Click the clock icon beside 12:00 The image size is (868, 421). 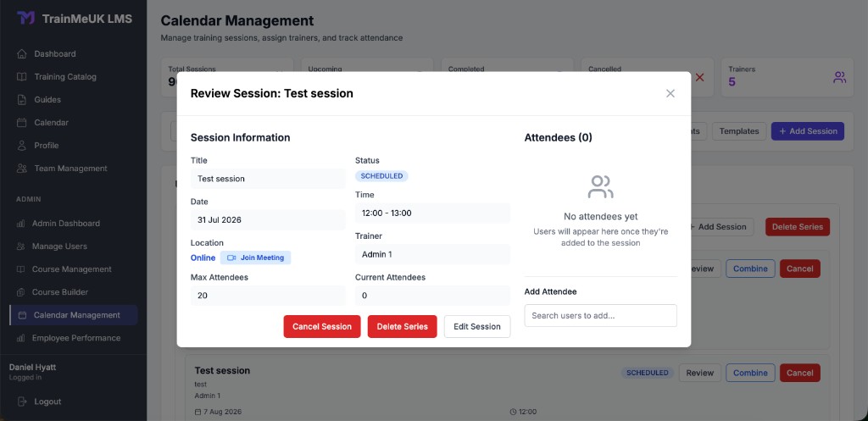click(x=513, y=413)
